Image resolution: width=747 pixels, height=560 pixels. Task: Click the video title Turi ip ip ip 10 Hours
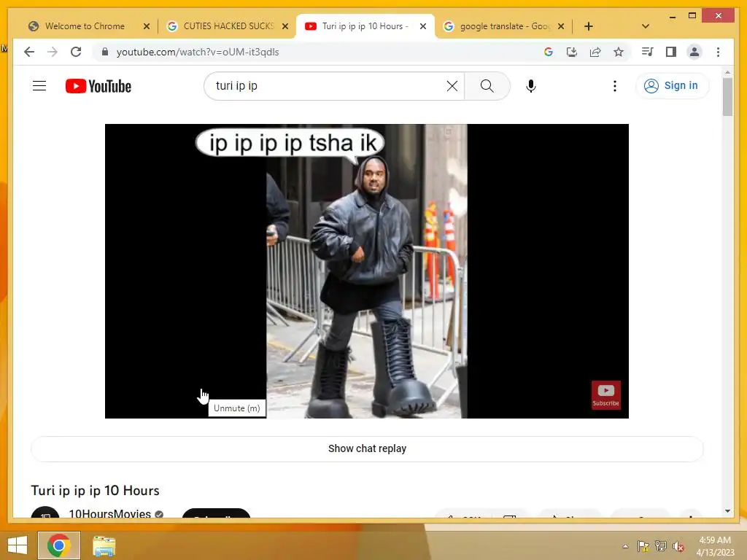pos(96,491)
